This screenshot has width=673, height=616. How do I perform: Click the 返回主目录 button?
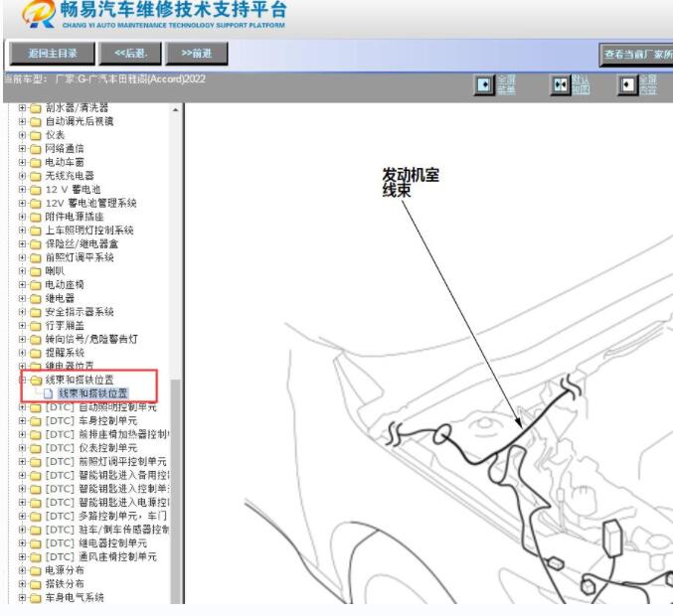[52, 54]
